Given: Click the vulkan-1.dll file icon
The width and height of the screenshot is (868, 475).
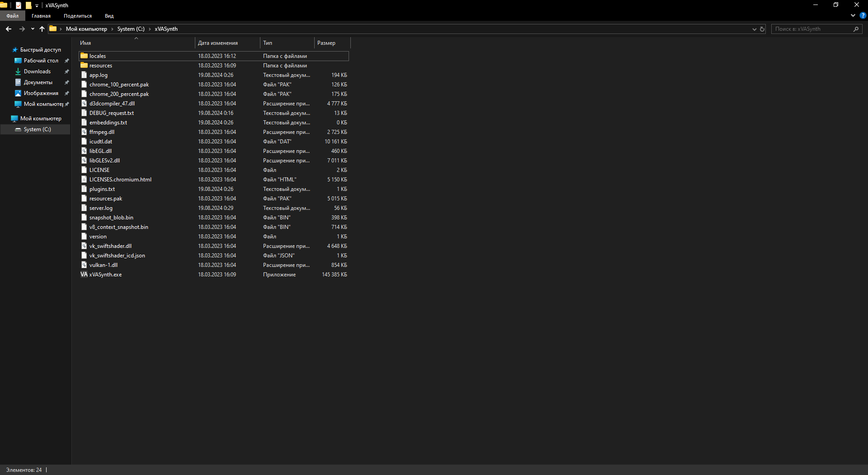Looking at the screenshot, I should click(84, 265).
